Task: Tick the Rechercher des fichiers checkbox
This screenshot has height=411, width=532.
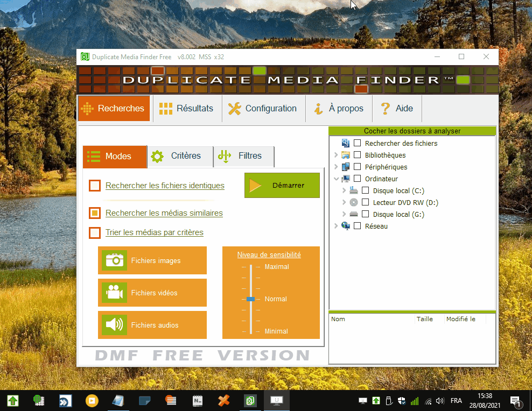Action: (357, 143)
